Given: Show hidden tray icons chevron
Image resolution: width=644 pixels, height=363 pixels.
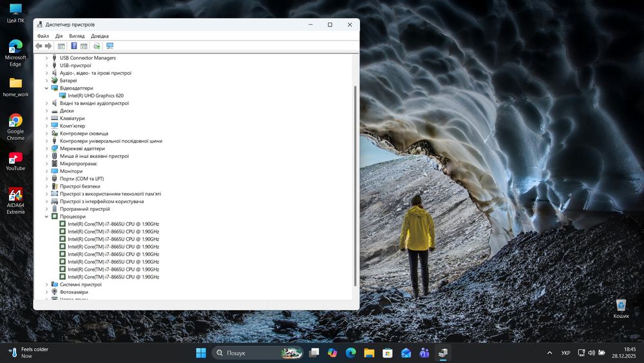Looking at the screenshot, I should pos(549,353).
